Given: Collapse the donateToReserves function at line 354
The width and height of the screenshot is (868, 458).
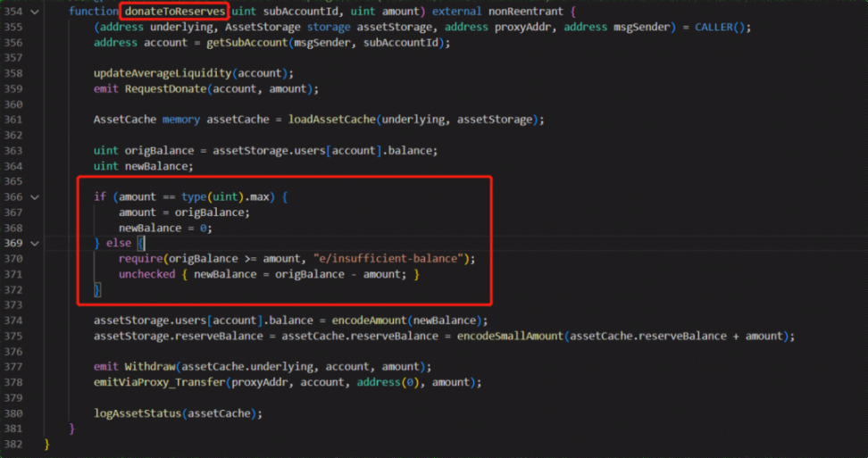Looking at the screenshot, I should coord(34,12).
